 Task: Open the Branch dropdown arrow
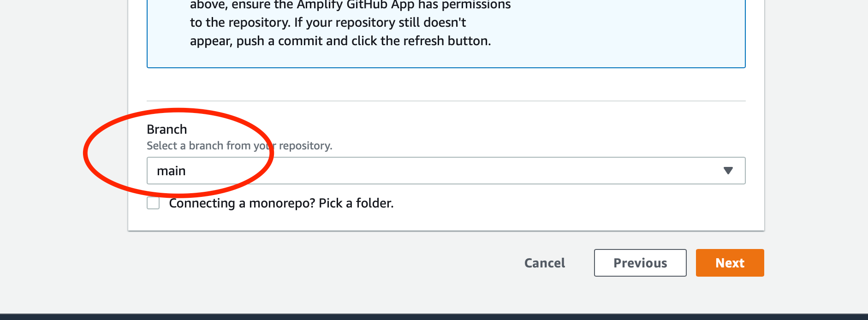point(728,171)
